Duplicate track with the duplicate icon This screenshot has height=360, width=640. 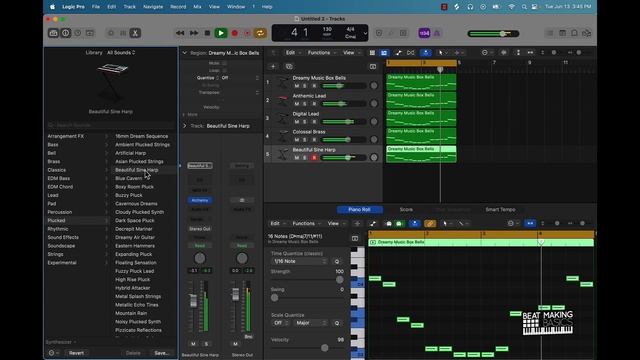(289, 67)
